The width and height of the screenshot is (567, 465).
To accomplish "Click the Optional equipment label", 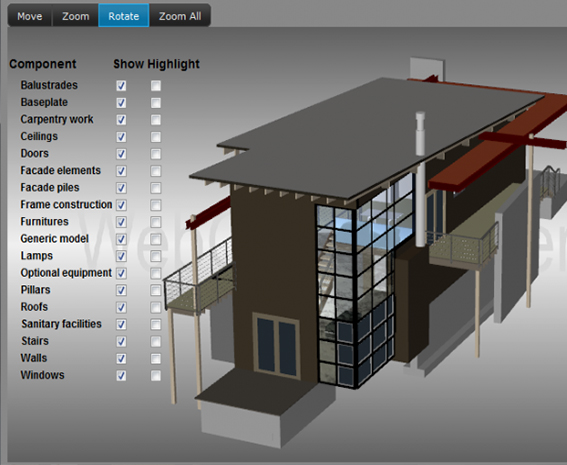I will tap(66, 273).
